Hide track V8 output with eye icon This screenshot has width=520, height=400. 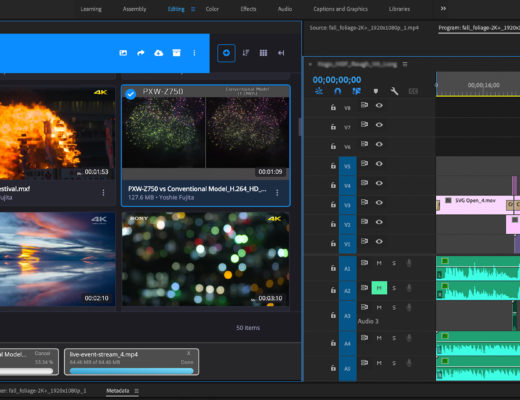click(379, 105)
